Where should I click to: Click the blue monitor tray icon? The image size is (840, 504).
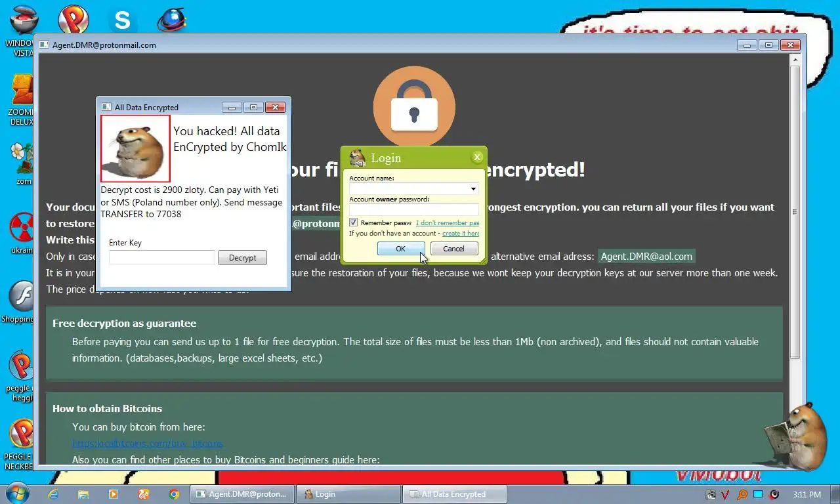pyautogui.click(x=758, y=495)
